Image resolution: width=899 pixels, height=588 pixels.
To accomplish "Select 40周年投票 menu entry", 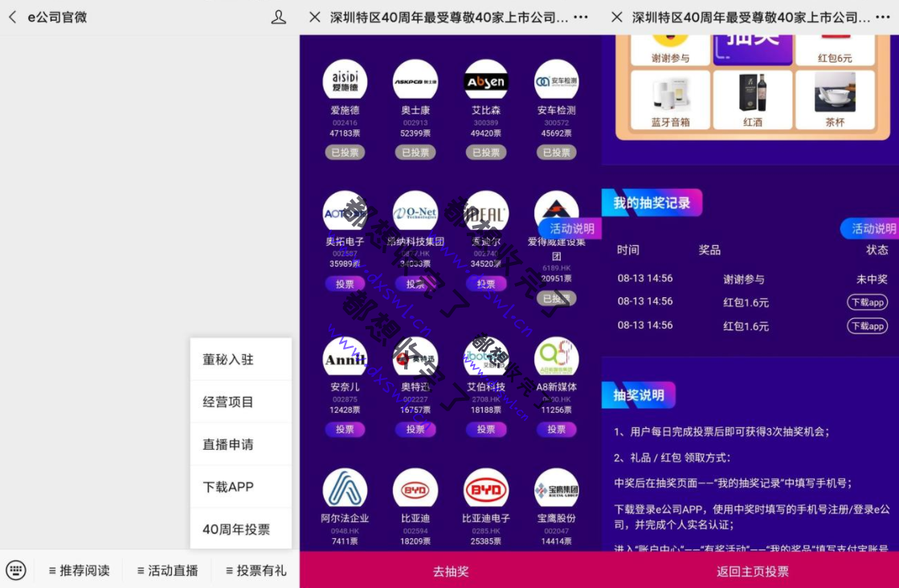I will pyautogui.click(x=241, y=529).
